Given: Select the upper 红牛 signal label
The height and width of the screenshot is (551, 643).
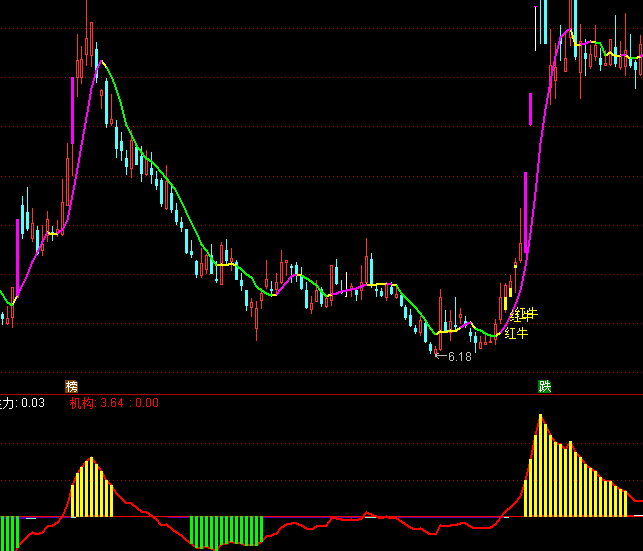Looking at the screenshot, I should 523,315.
